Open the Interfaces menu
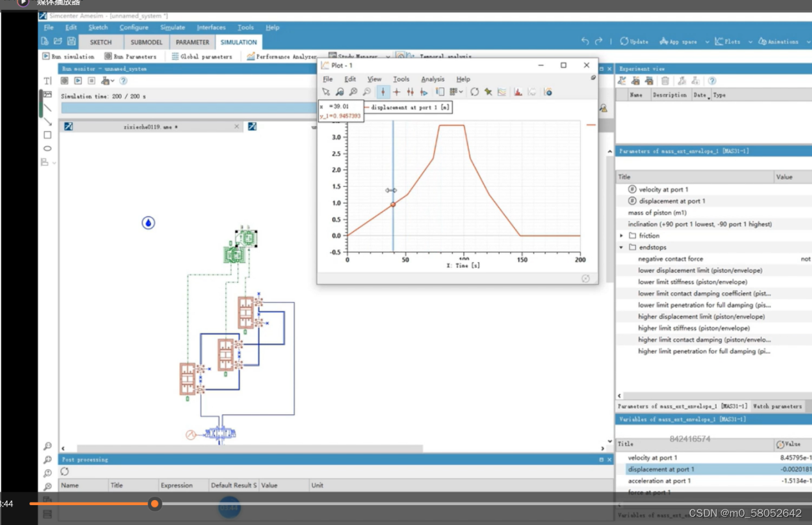 click(211, 28)
